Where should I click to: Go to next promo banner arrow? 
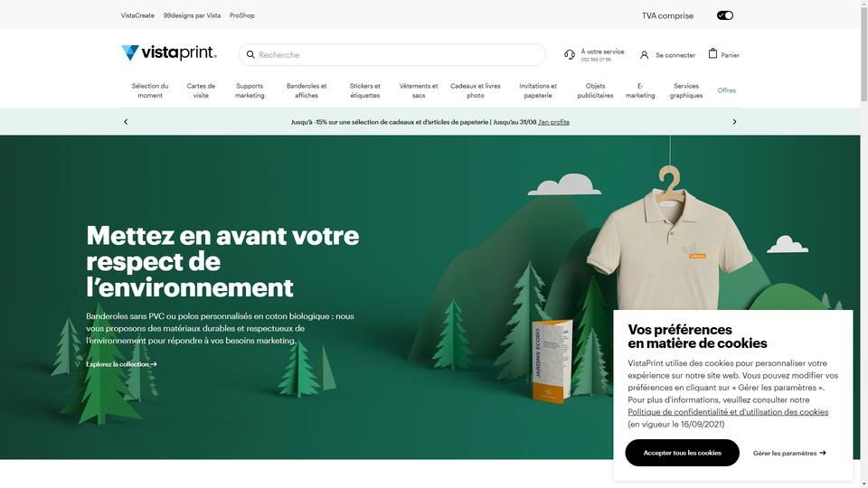tap(734, 122)
